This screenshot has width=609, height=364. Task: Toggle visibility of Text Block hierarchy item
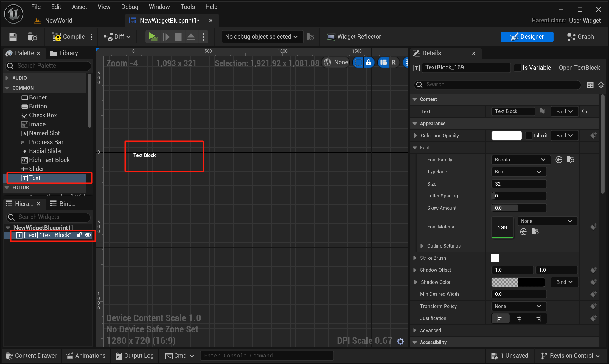point(88,235)
